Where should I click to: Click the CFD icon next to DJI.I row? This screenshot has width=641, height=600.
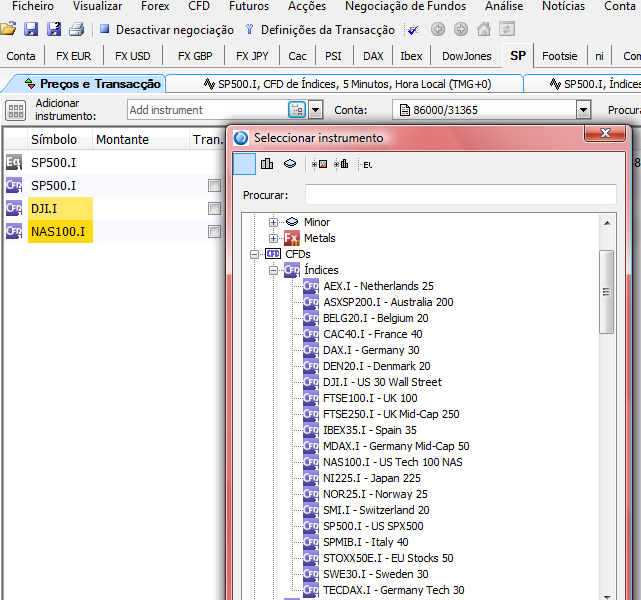(14, 208)
